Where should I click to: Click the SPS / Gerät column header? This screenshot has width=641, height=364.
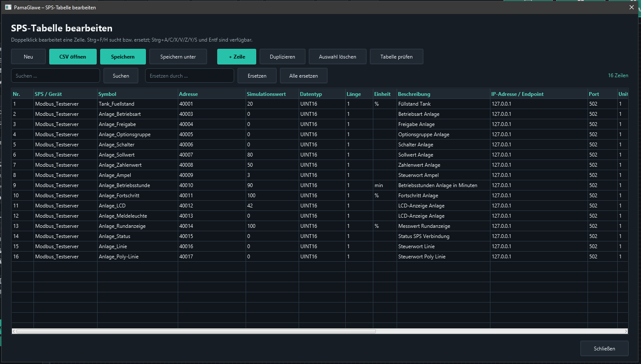click(65, 94)
